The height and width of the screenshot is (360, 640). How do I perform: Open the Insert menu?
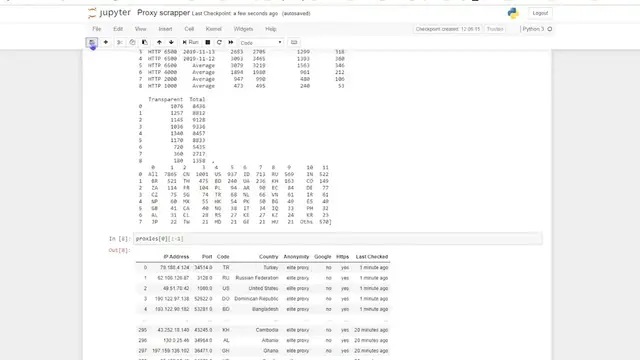pos(165,29)
